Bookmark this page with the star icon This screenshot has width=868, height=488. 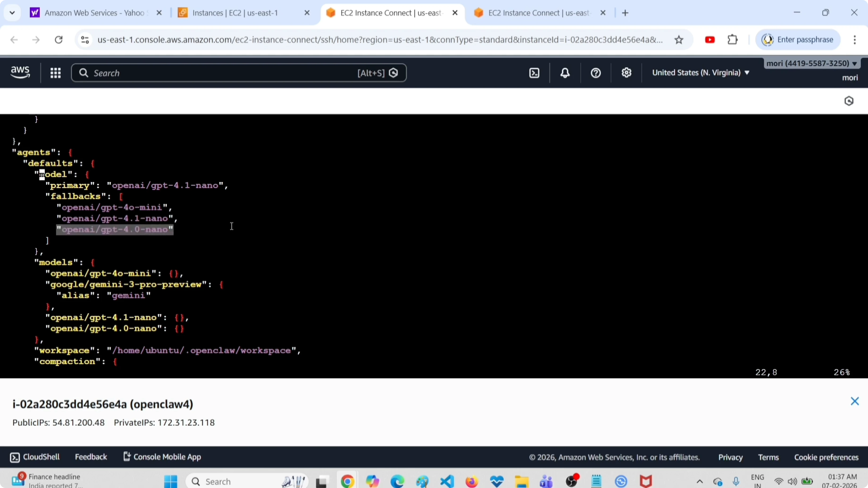(679, 40)
